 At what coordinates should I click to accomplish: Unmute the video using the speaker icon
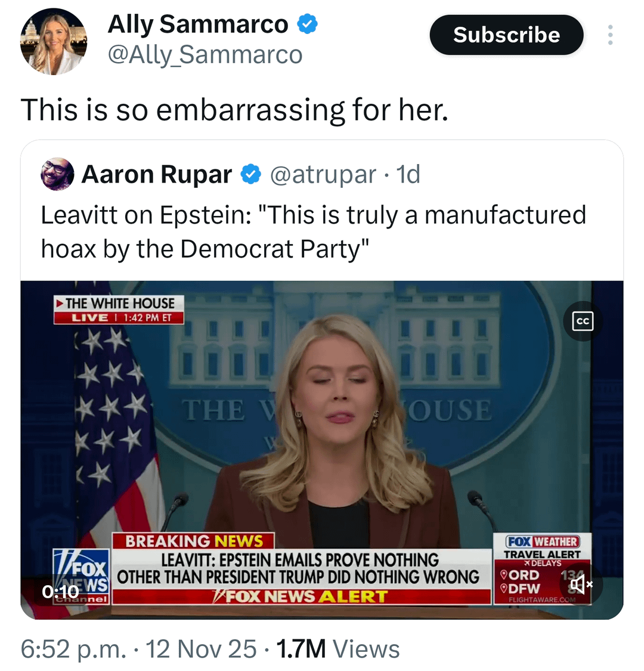pos(581,585)
